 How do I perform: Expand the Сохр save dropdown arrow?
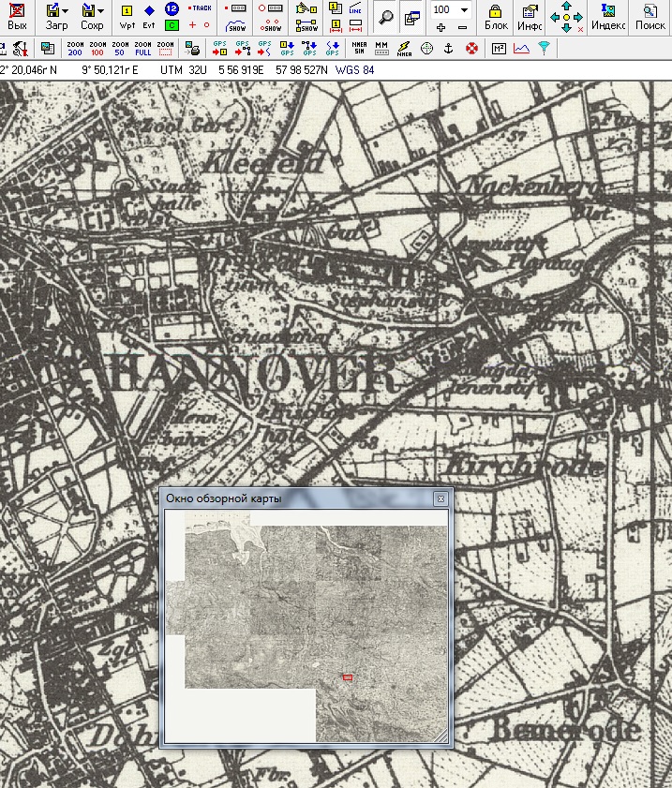click(99, 11)
